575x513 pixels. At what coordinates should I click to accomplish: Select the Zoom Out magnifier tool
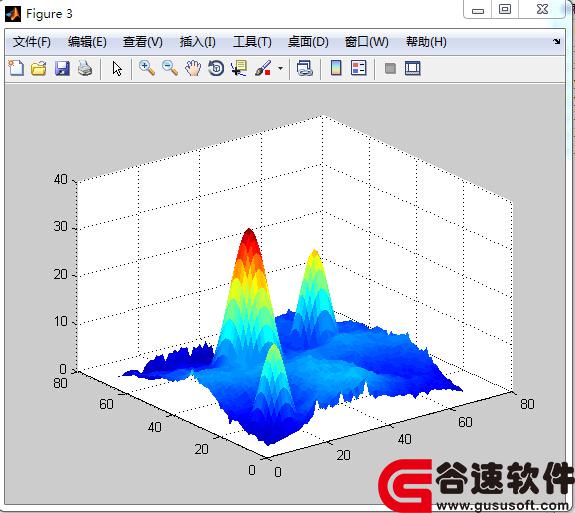tap(170, 68)
